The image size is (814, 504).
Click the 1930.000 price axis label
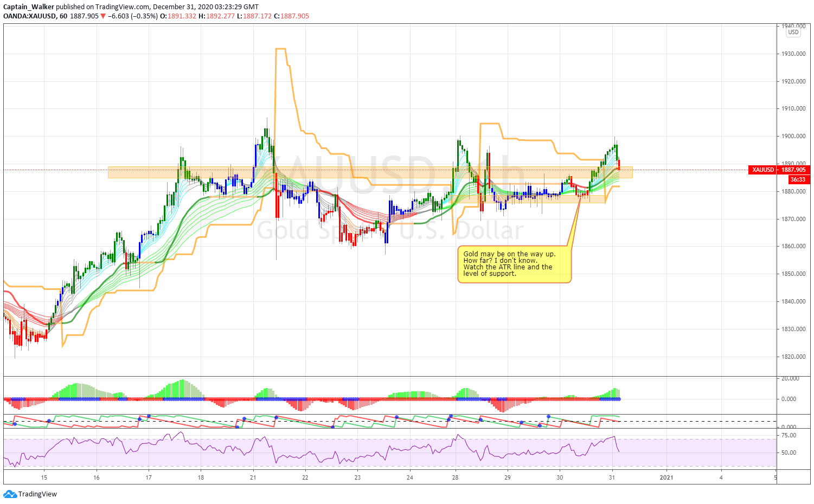[x=793, y=54]
